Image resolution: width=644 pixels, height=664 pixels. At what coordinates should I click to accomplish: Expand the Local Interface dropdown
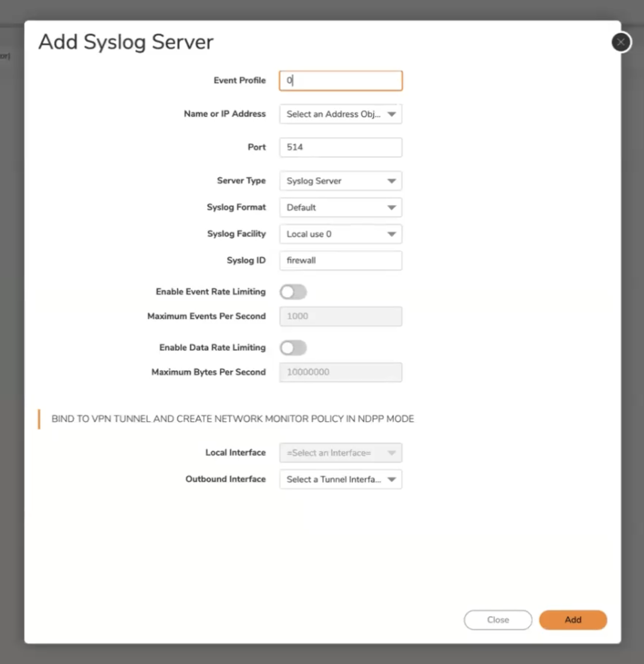340,453
